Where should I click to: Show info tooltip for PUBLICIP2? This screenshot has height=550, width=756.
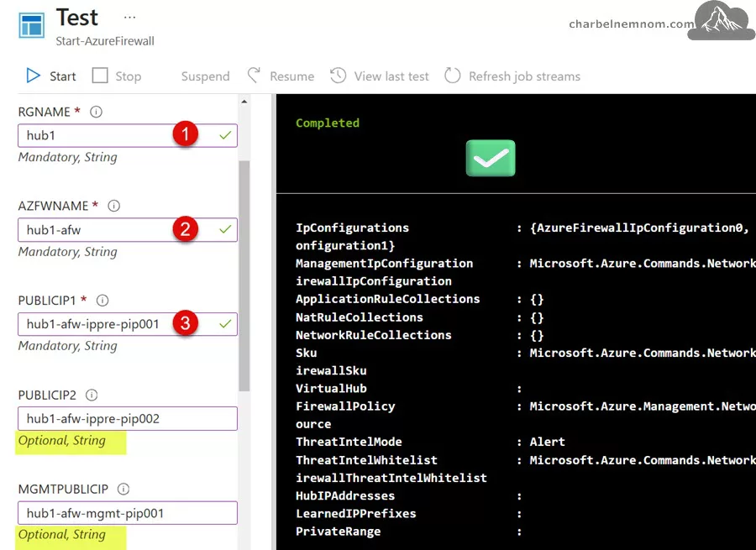point(92,395)
